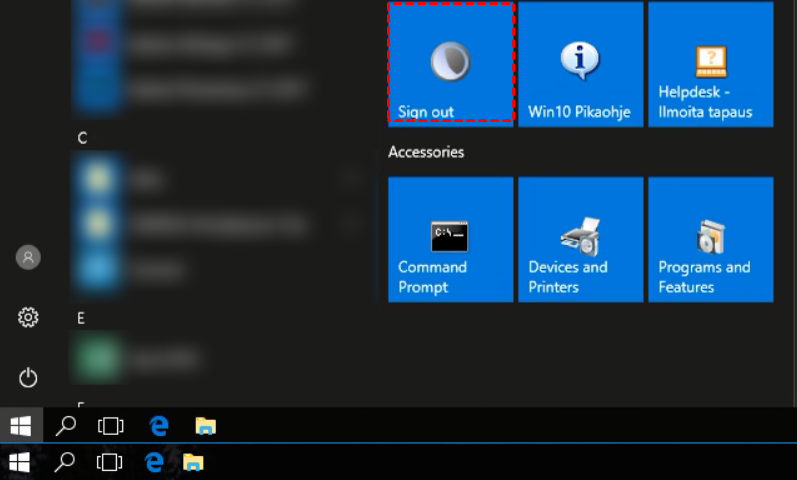Open File Explorer from upper taskbar
Screen dimensions: 797x480
205,426
